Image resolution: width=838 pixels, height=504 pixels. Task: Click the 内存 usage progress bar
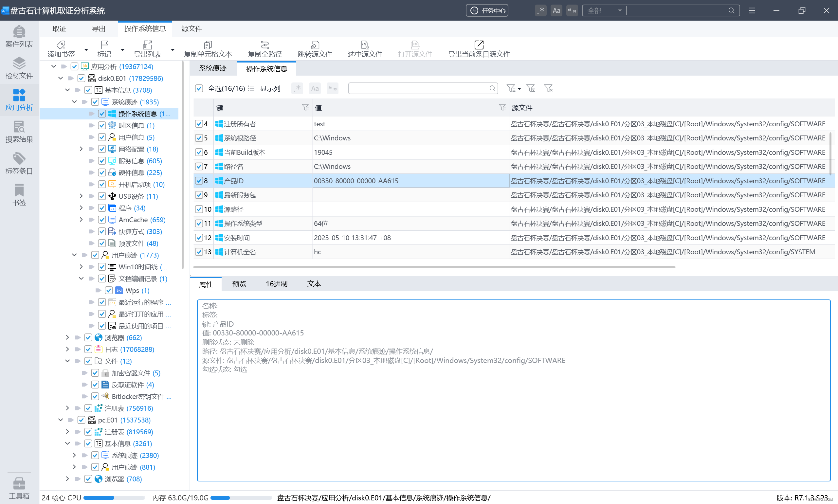(241, 498)
